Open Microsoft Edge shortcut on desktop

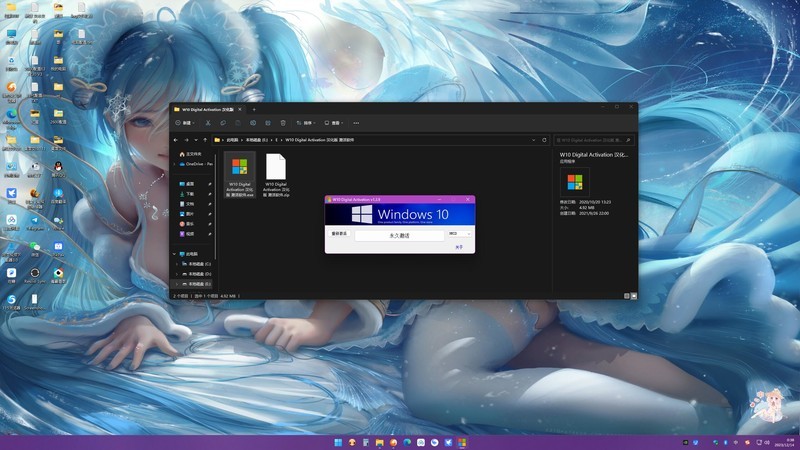pyautogui.click(x=11, y=116)
